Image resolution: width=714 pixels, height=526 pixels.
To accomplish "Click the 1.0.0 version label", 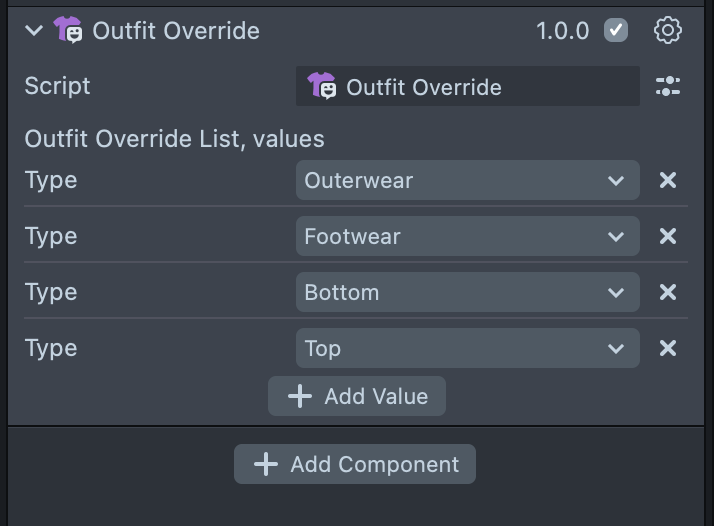I will pos(562,30).
